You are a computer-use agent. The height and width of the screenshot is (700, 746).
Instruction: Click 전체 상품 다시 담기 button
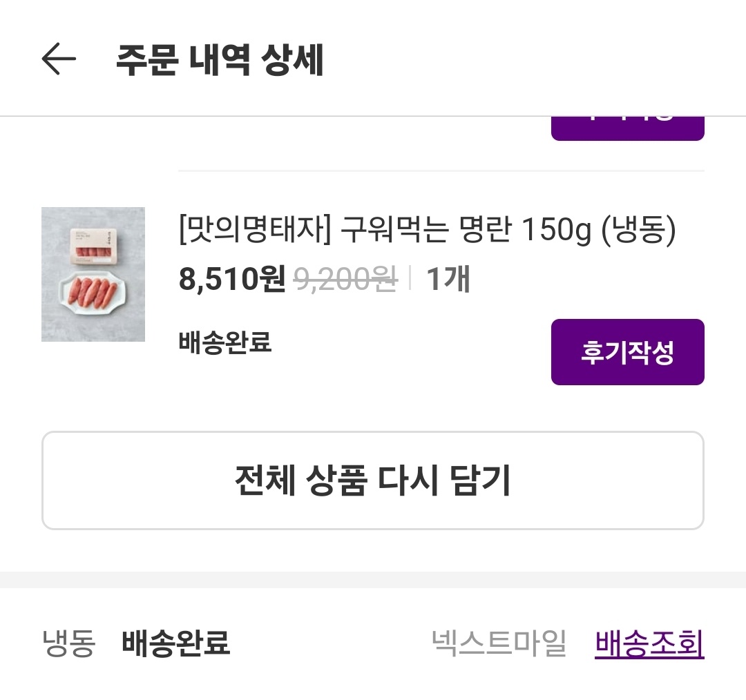tap(373, 480)
